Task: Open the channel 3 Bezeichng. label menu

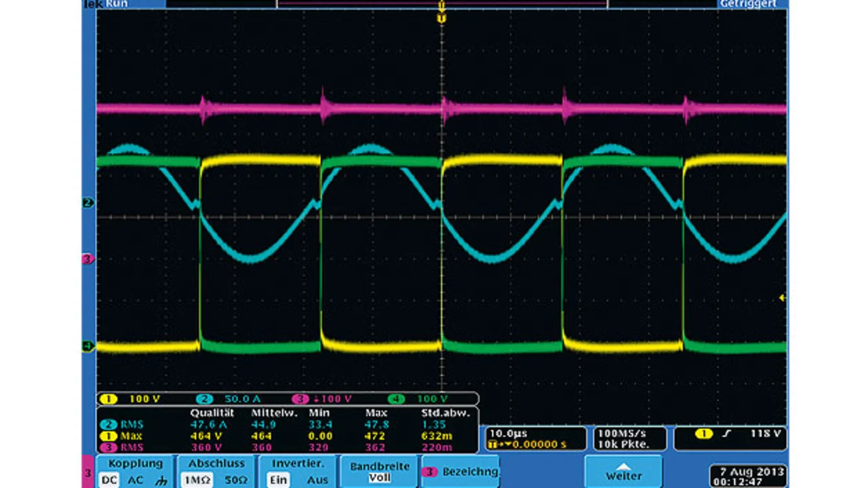Action: (x=460, y=472)
